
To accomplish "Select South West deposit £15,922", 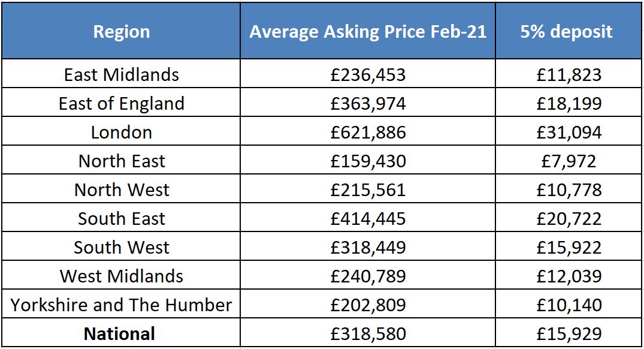I will click(x=569, y=248).
